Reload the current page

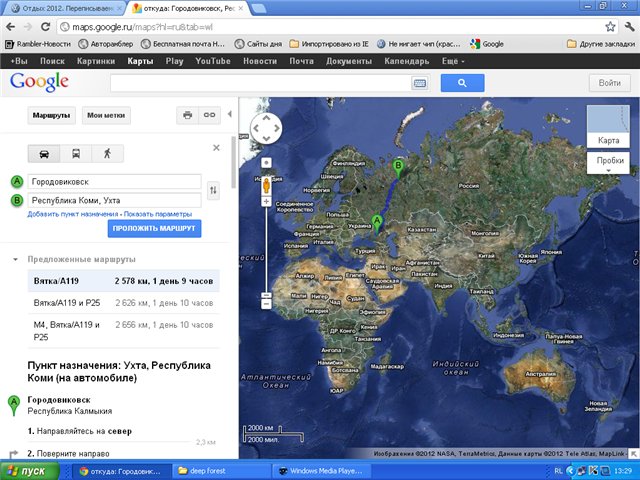(45, 27)
